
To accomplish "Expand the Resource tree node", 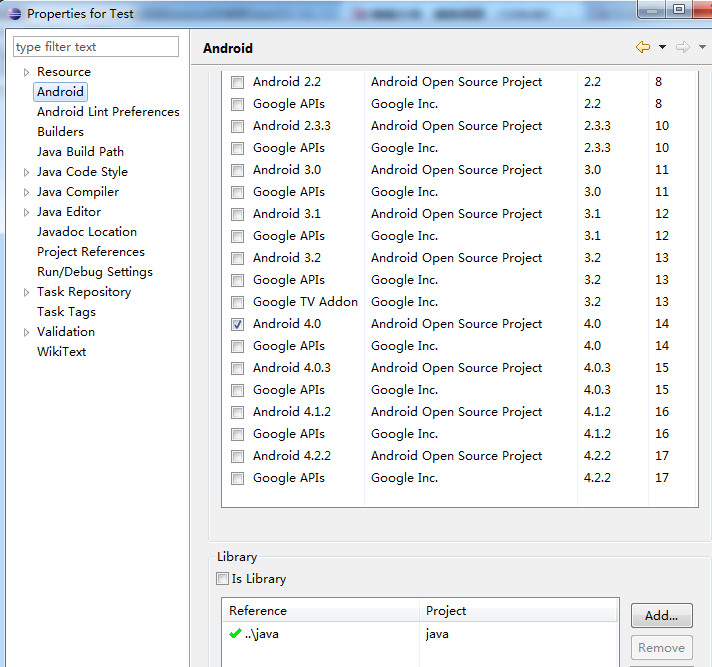I will point(26,72).
